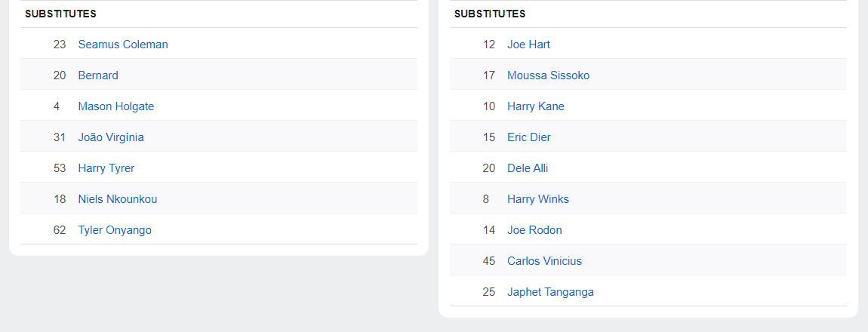The height and width of the screenshot is (332, 868).
Task: Click the right Substitutes heading
Action: (x=490, y=14)
